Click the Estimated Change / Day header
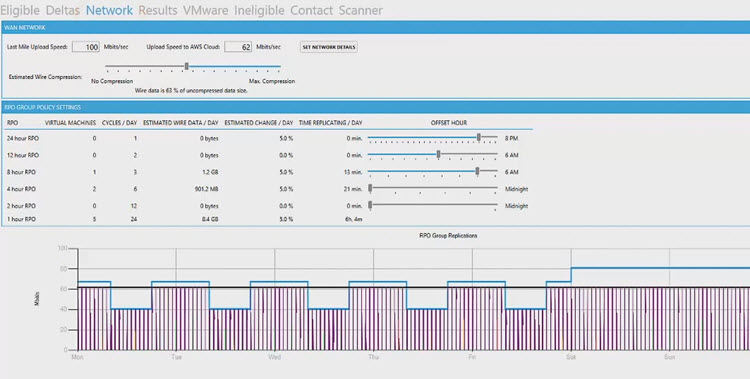The image size is (750, 379). point(259,123)
